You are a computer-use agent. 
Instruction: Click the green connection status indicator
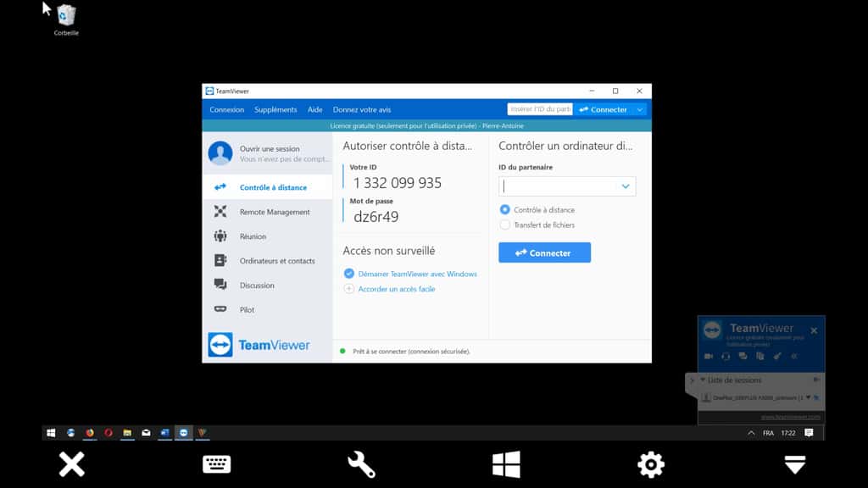[x=342, y=351]
